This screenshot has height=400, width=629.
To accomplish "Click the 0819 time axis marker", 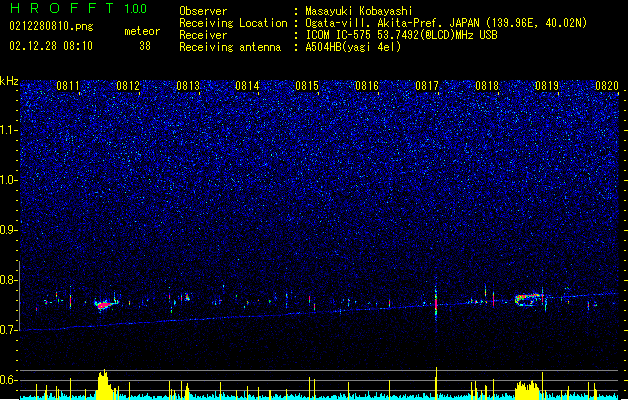I will pos(547,86).
